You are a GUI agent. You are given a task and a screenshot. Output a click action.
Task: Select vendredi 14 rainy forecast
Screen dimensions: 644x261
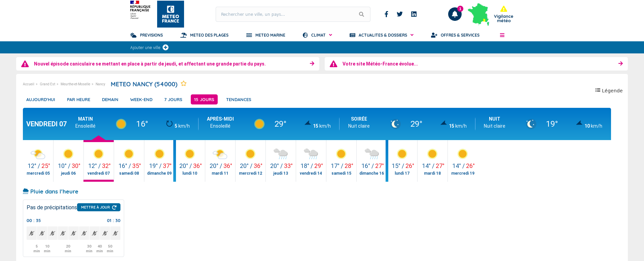(311, 161)
